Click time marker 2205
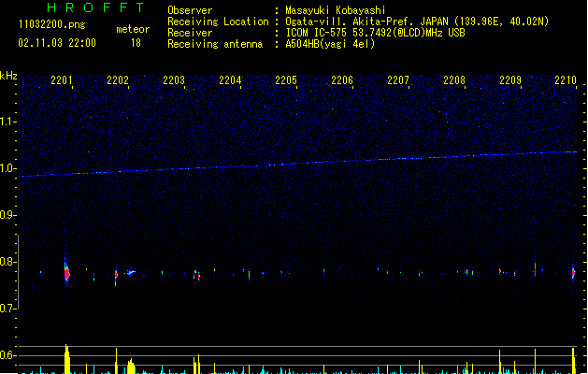The width and height of the screenshot is (588, 374). tap(286, 80)
